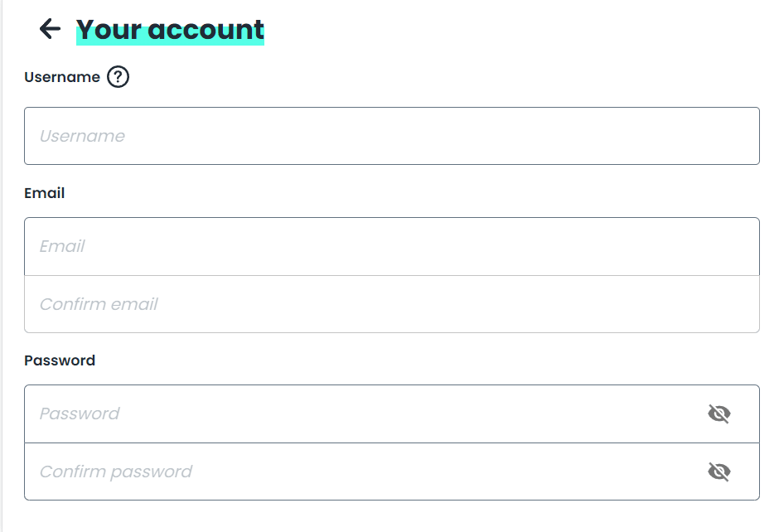
Task: Click the Username label text
Action: (62, 77)
